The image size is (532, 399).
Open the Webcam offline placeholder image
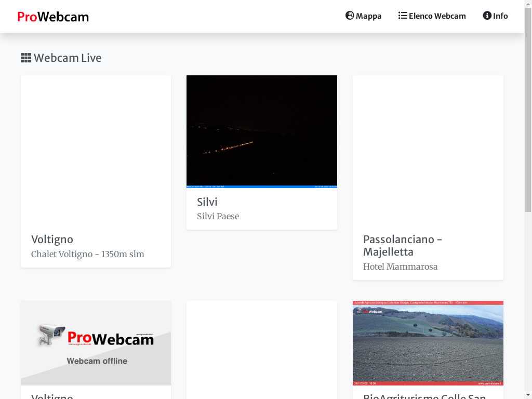(96, 343)
